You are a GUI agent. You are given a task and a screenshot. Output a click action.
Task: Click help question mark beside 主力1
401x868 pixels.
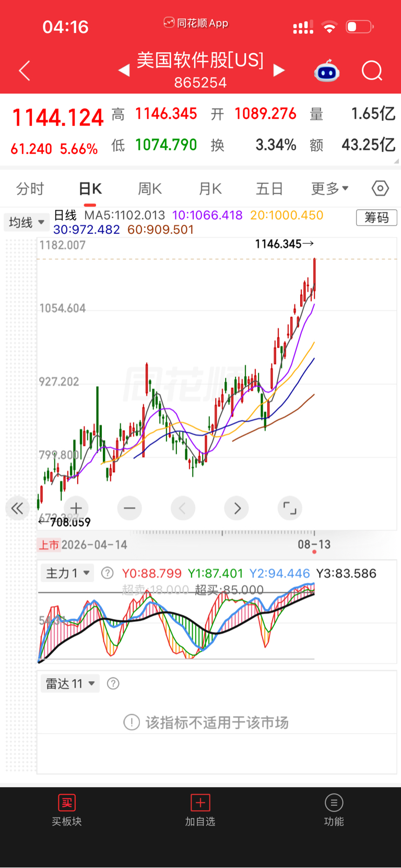(108, 573)
